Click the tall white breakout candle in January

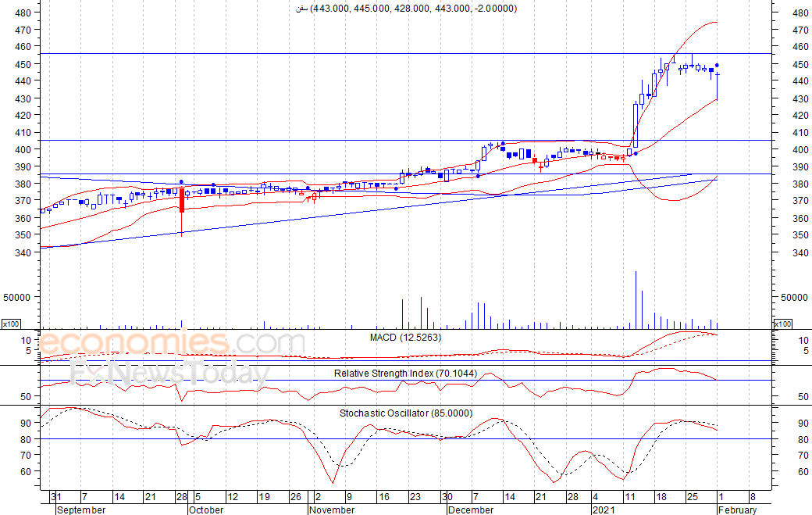tap(636, 125)
